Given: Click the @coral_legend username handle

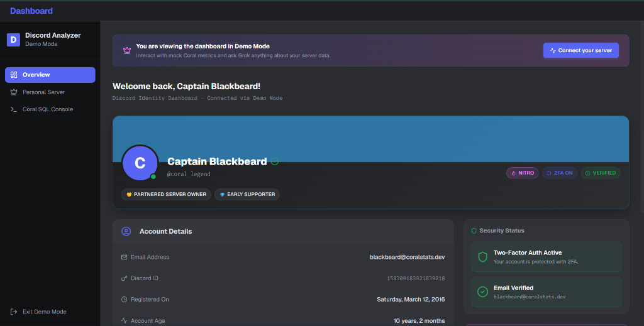Looking at the screenshot, I should tap(189, 174).
